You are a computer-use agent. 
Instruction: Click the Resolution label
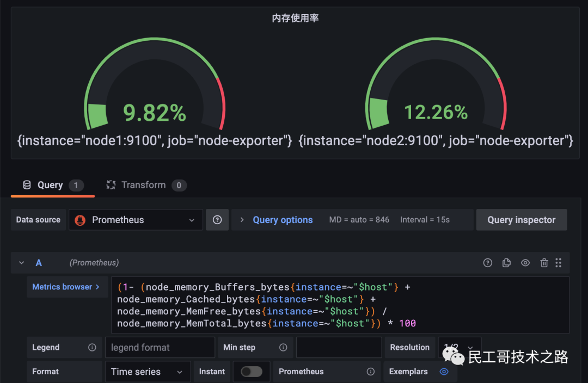(409, 348)
